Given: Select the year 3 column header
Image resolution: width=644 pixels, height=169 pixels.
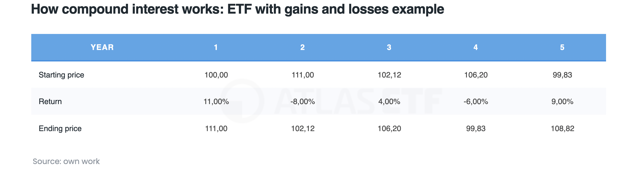Looking at the screenshot, I should pos(389,47).
